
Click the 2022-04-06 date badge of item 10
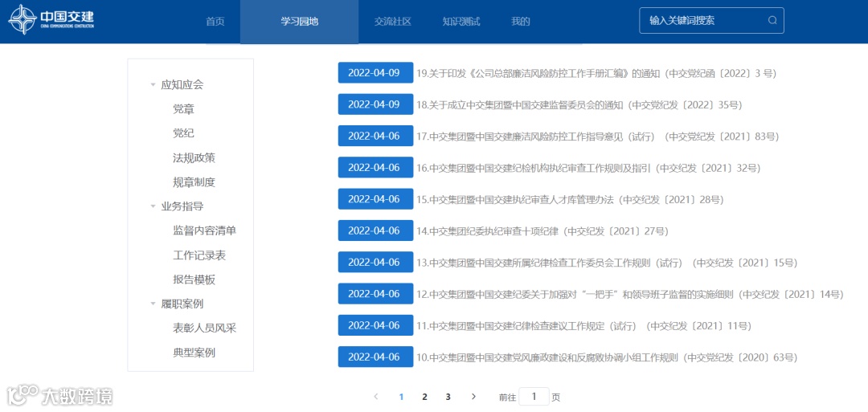pyautogui.click(x=375, y=357)
